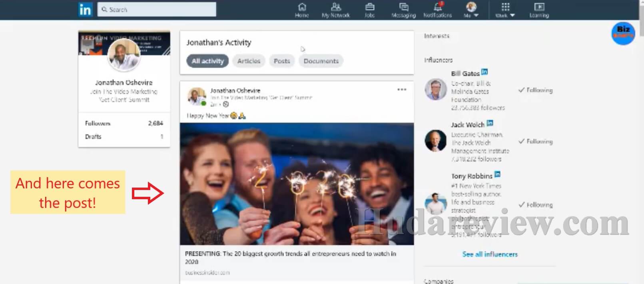
Task: Toggle Following for Bill Gates
Action: (x=535, y=90)
